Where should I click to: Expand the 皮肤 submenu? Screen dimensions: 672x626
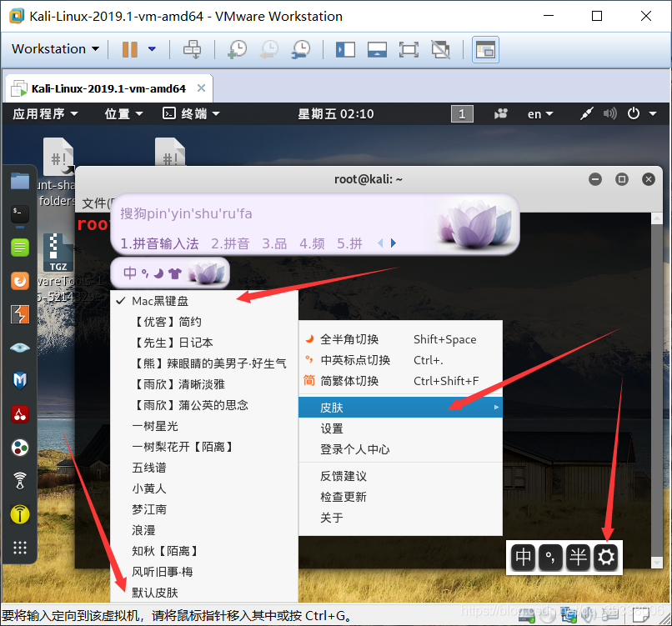click(400, 407)
